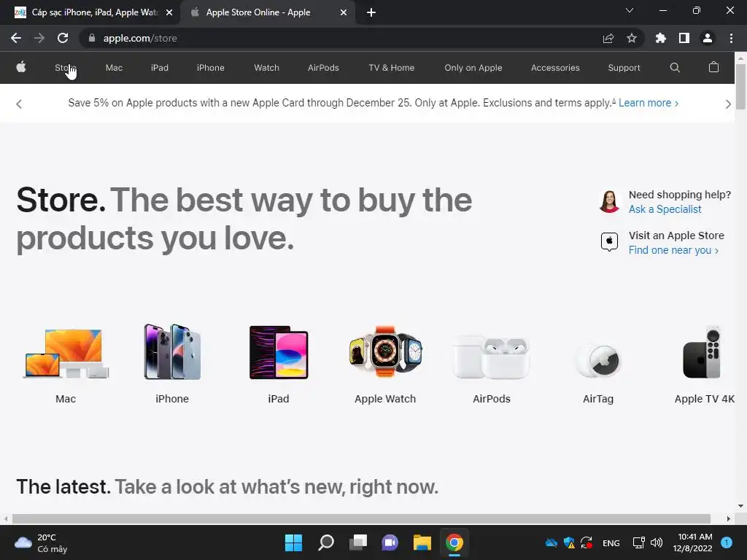
Task: Open the iPad product category image
Action: 279,352
